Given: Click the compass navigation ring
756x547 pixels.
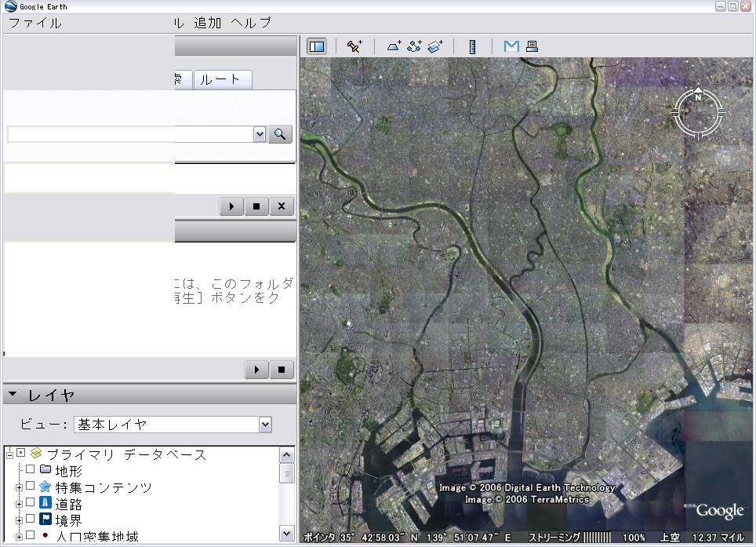Looking at the screenshot, I should click(x=698, y=113).
